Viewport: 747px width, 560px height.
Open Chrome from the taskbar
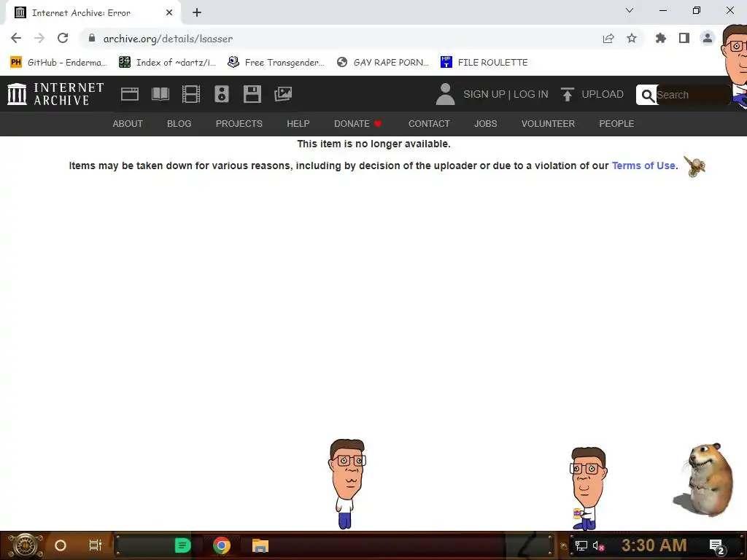pos(222,545)
